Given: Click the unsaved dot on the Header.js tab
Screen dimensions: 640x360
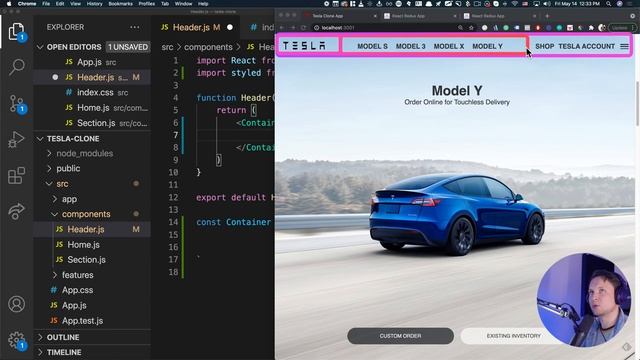Looking at the screenshot, I should click(x=230, y=27).
